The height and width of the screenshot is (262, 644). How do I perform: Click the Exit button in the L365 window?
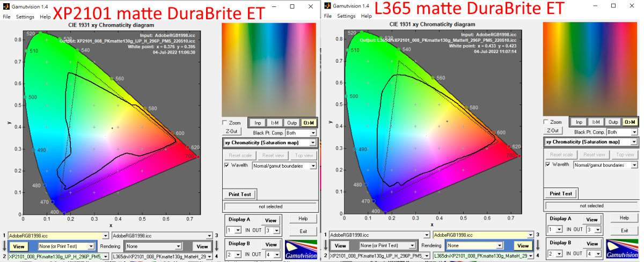[x=624, y=230]
